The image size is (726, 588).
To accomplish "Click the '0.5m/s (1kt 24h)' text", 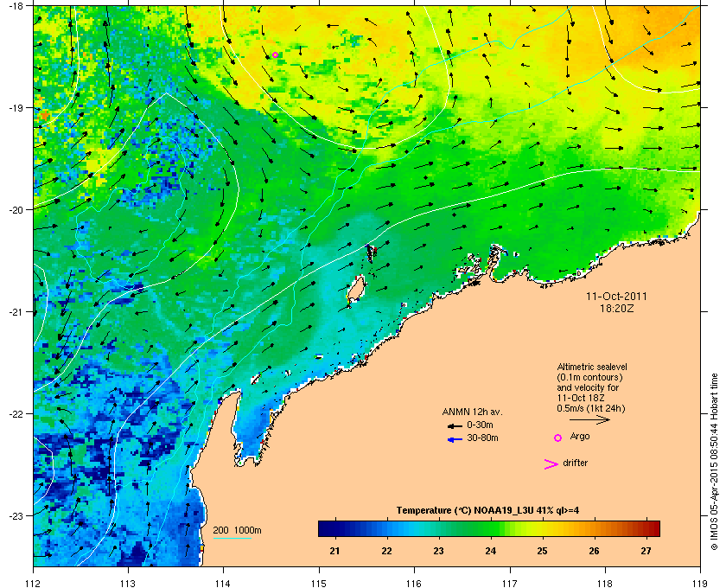I will click(591, 408).
